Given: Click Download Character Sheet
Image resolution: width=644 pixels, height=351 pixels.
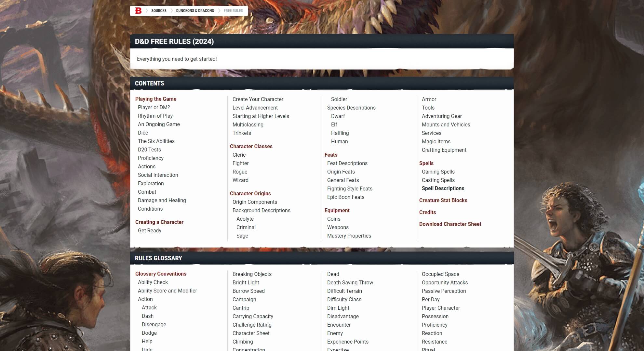Looking at the screenshot, I should click(x=450, y=224).
